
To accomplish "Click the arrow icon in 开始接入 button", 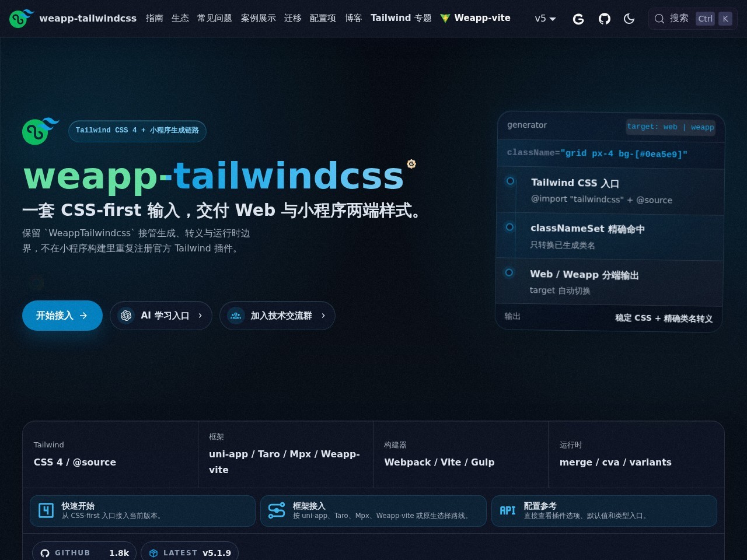I will tap(83, 316).
